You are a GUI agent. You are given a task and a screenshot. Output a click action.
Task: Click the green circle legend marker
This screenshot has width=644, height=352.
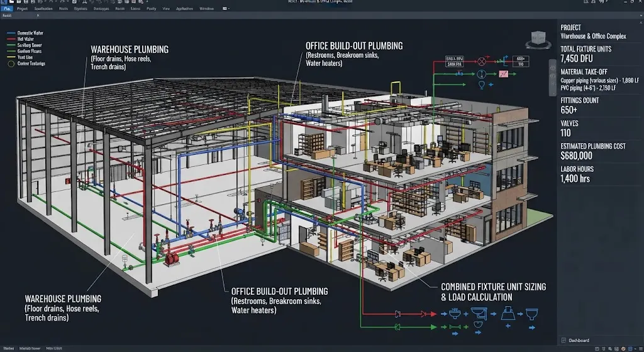[11, 64]
